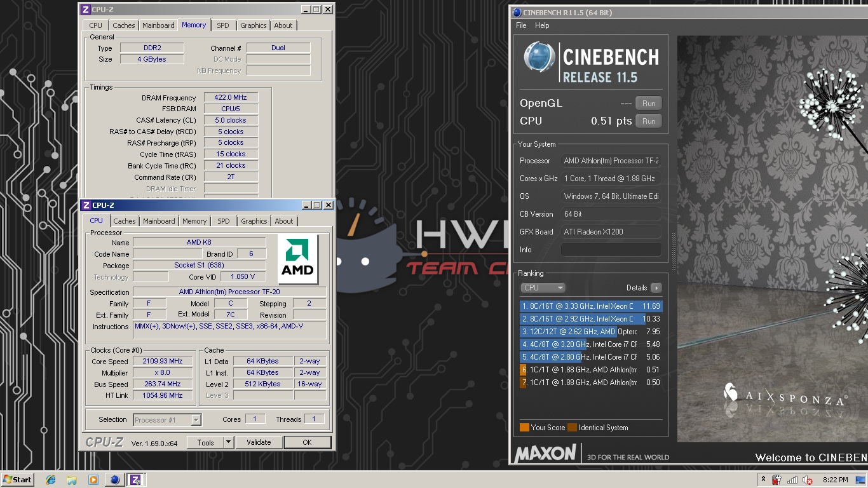Select ranking row 2 Xeon 2.92 GHz
The width and height of the screenshot is (868, 488).
[590, 319]
